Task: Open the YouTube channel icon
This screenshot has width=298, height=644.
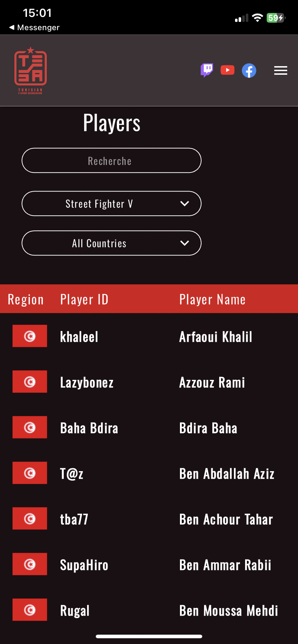Action: click(227, 70)
